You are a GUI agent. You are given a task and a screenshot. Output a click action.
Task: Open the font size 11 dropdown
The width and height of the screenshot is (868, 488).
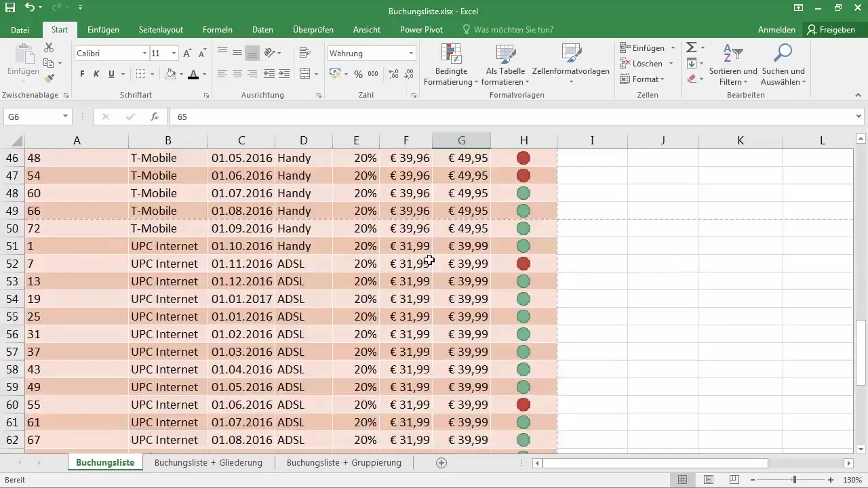pyautogui.click(x=174, y=54)
